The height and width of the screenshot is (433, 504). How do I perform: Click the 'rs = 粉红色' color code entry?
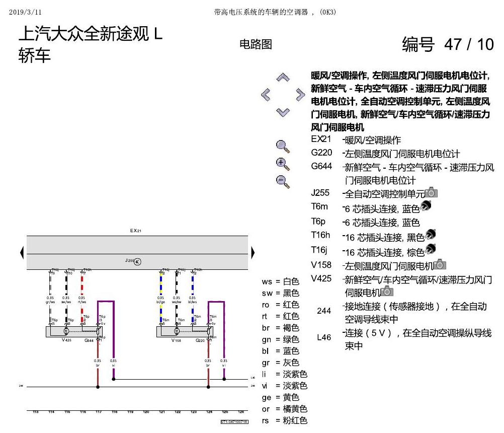tap(285, 420)
